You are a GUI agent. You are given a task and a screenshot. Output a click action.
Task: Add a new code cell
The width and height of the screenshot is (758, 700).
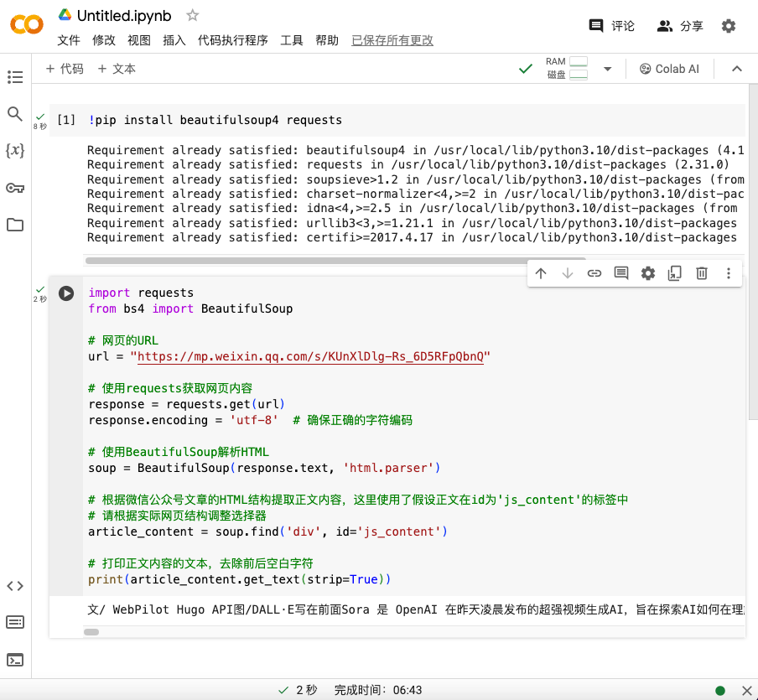[x=64, y=68]
